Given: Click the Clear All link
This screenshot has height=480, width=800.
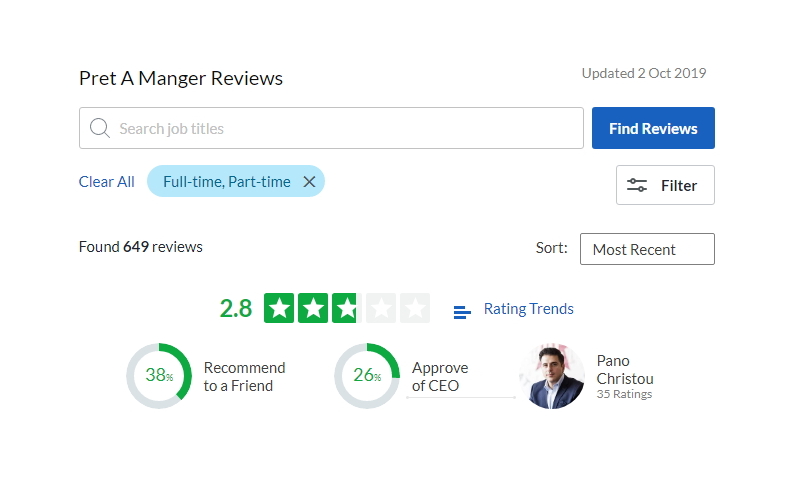Looking at the screenshot, I should 106,181.
